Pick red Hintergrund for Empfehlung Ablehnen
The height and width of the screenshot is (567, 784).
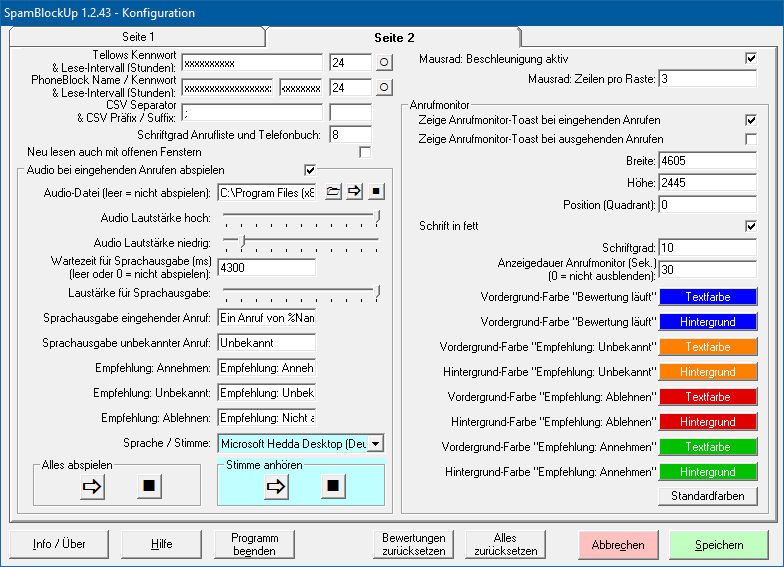(x=708, y=422)
